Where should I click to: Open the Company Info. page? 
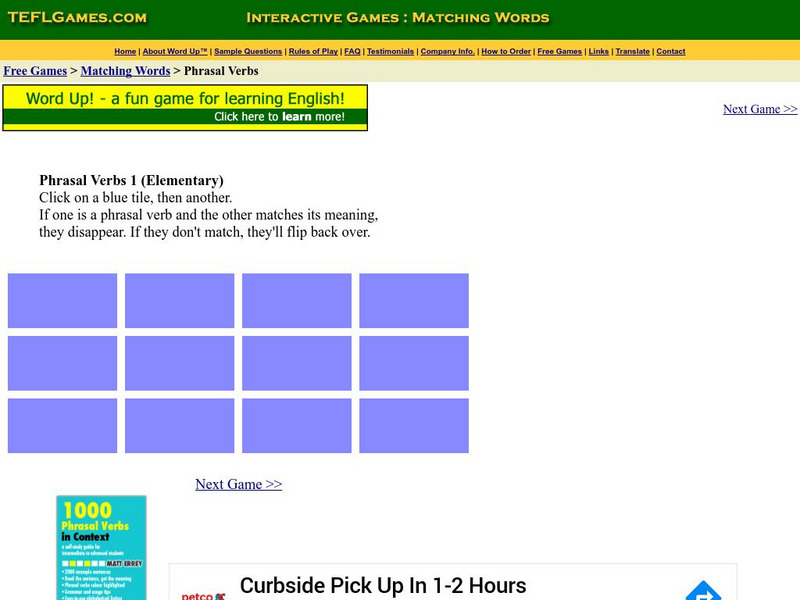(447, 51)
